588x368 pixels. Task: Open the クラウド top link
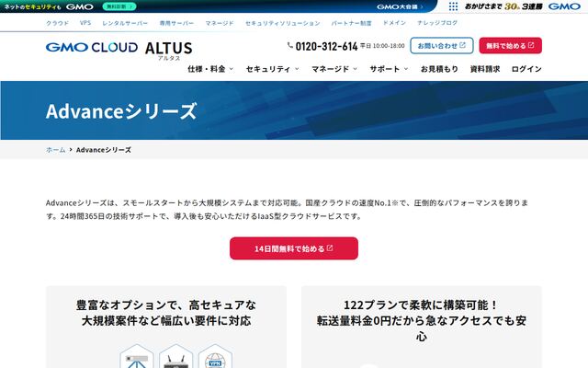pos(57,23)
